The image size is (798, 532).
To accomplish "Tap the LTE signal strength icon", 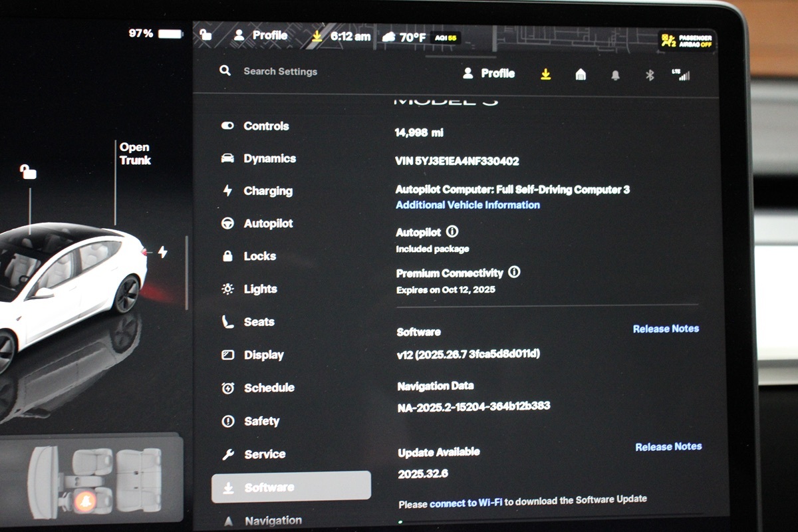I will (x=681, y=74).
